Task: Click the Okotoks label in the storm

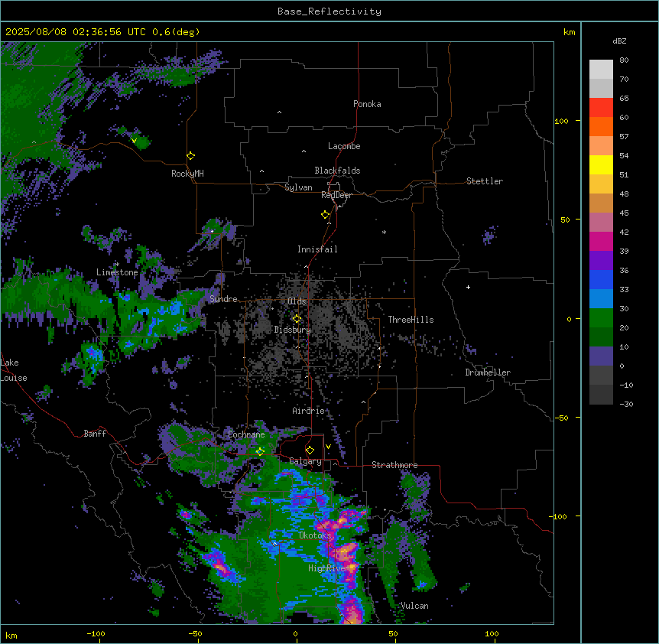Action: 315,535
